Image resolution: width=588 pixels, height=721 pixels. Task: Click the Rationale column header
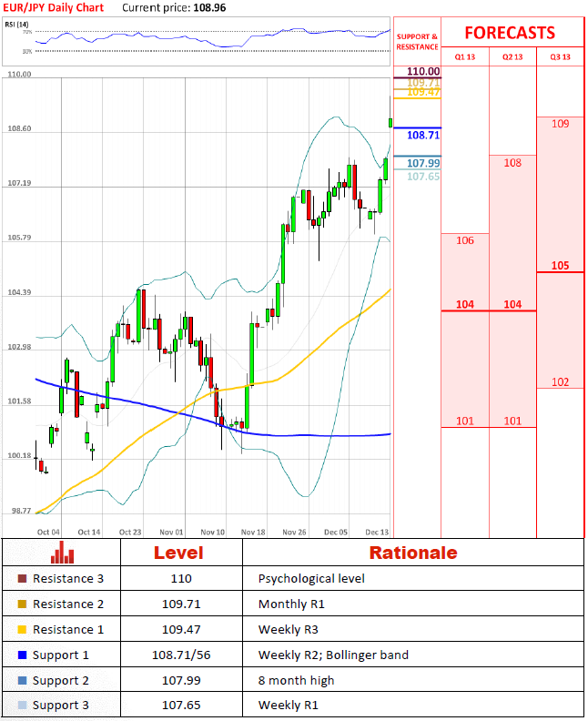[x=412, y=553]
